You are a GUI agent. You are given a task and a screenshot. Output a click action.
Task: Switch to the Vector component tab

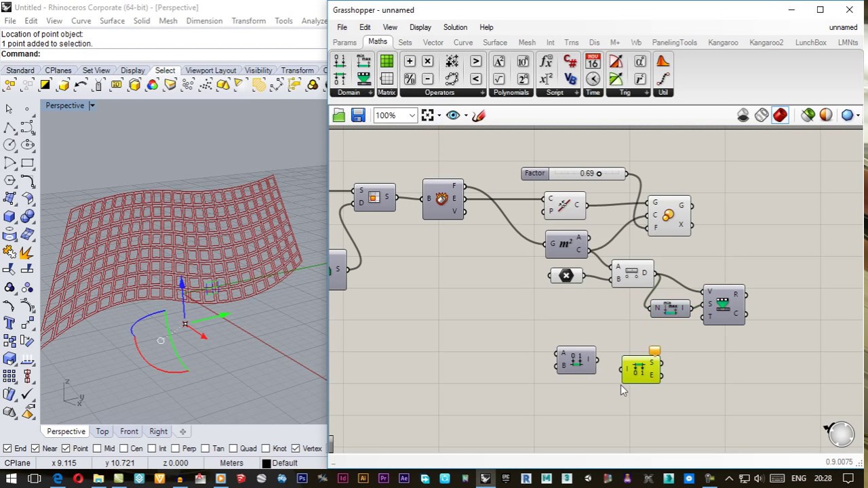click(433, 43)
